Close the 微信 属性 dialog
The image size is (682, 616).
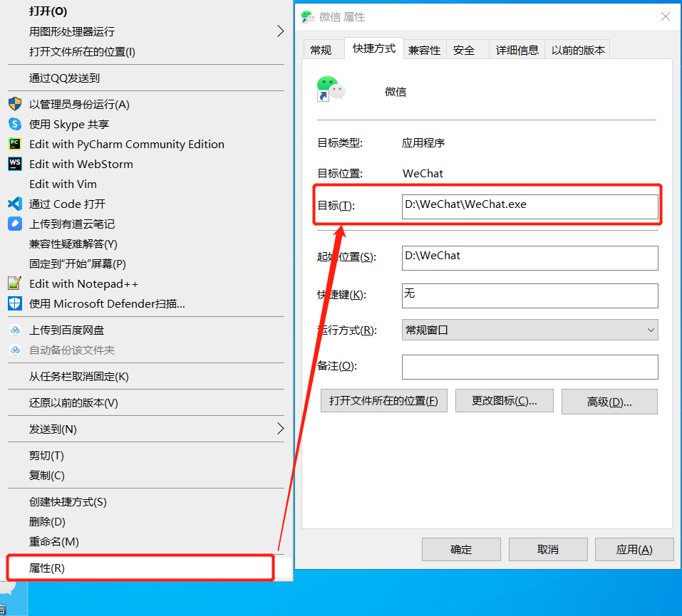(665, 16)
